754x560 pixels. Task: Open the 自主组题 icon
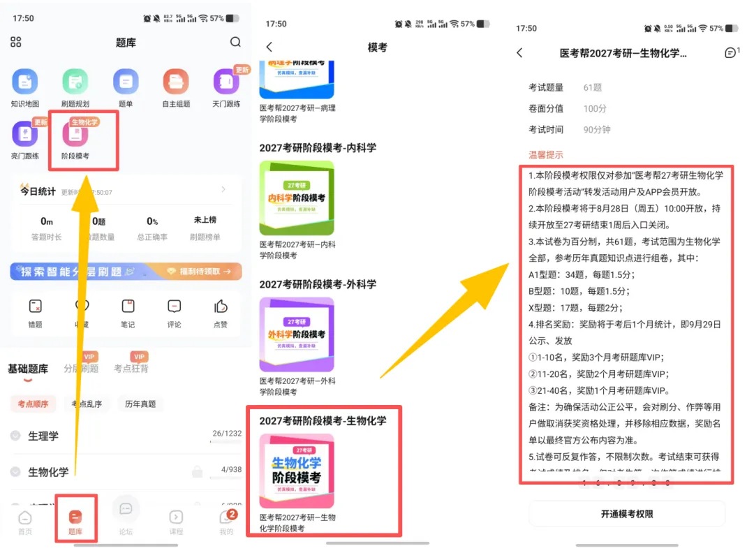(176, 82)
